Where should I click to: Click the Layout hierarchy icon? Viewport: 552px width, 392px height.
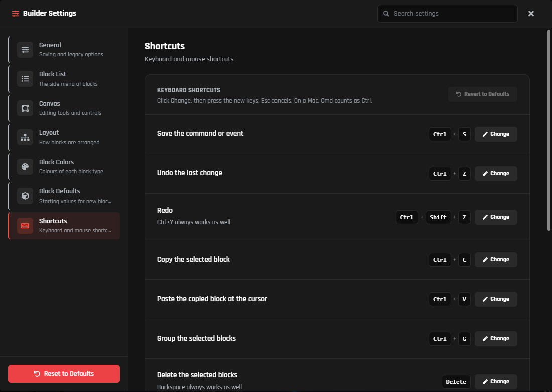[x=25, y=137]
